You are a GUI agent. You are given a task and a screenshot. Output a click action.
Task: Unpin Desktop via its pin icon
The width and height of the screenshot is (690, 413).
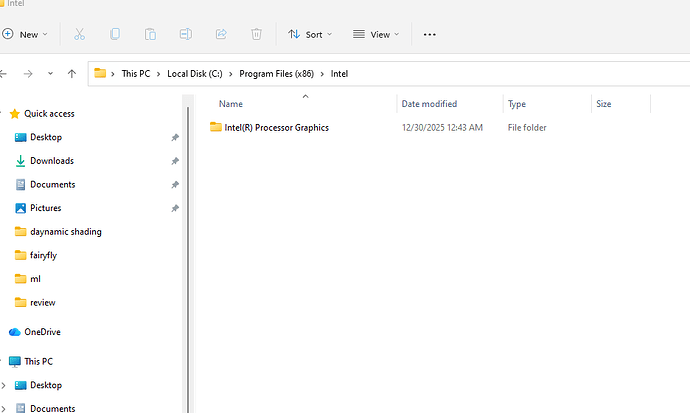tap(175, 138)
